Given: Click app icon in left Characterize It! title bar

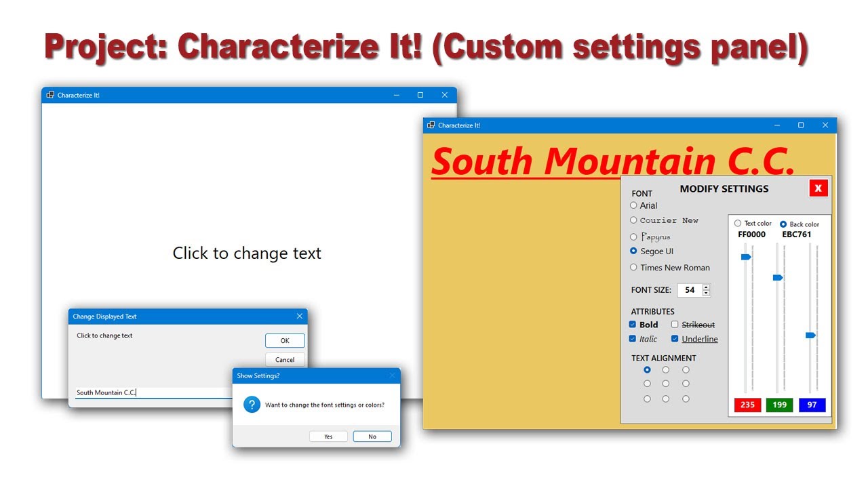Looking at the screenshot, I should [50, 95].
